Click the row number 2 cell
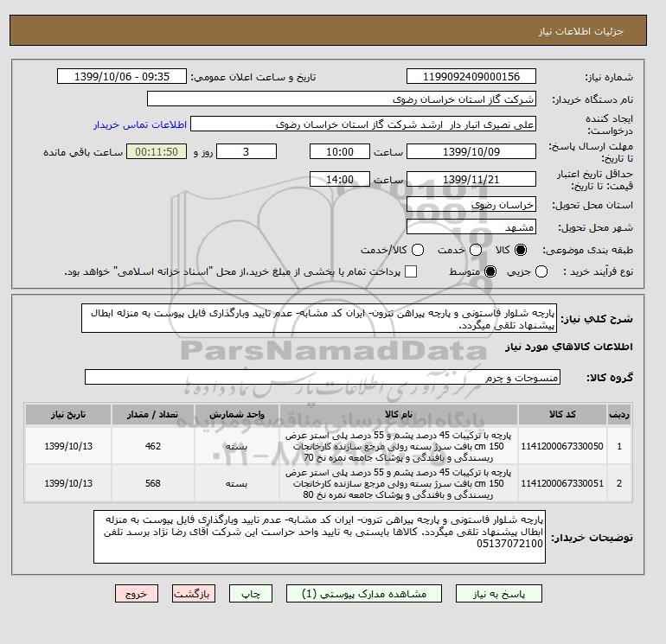 tap(619, 483)
